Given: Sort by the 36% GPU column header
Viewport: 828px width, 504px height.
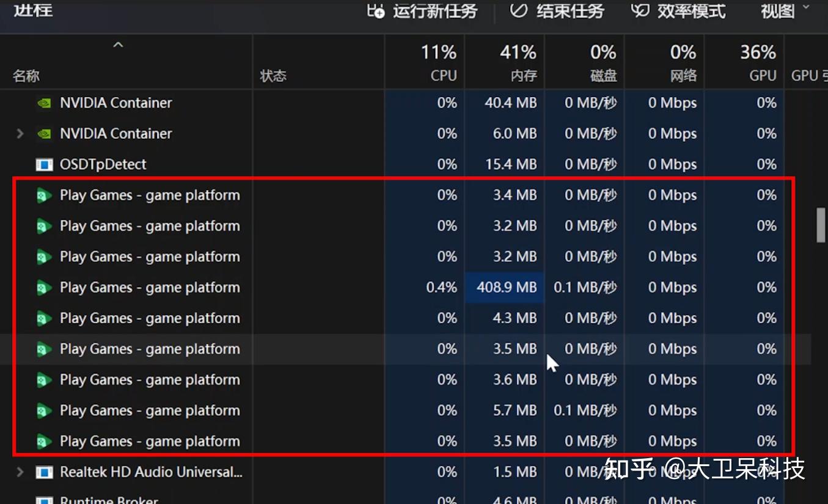Looking at the screenshot, I should pos(744,62).
